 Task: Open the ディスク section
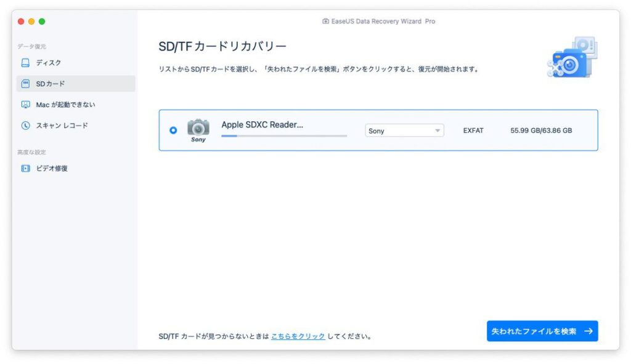point(76,63)
